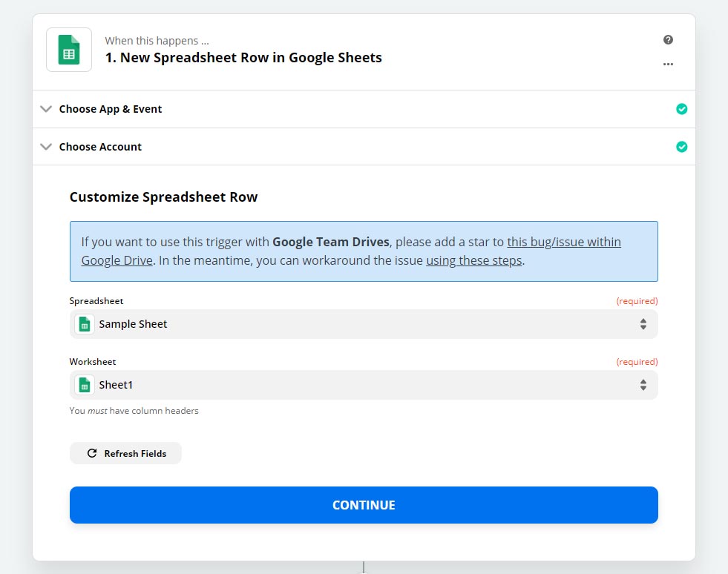Viewport: 728px width, 574px height.
Task: Open the Choose Account section
Action: pyautogui.click(x=364, y=147)
